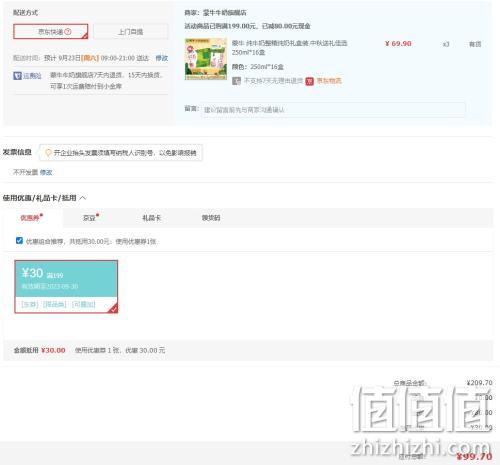Click the help question icon beside 京东快递
Viewport: 500px width, 465px height.
pyautogui.click(x=68, y=31)
